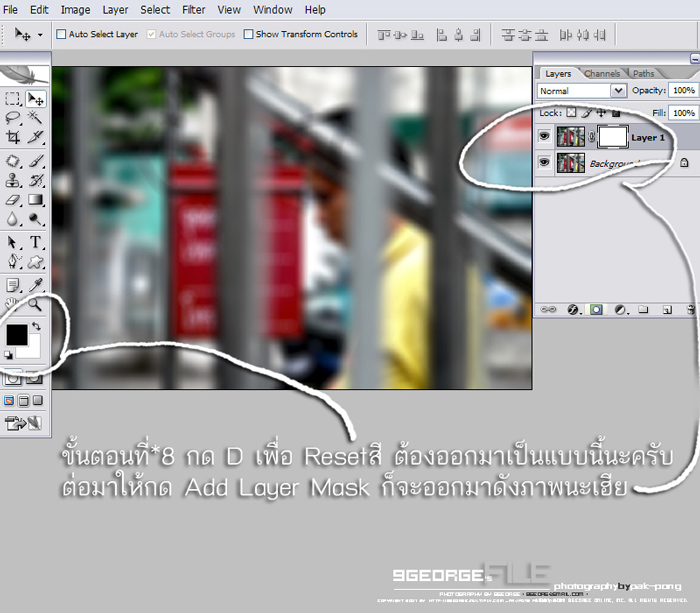Select the Layer 1 image thumbnail

[x=571, y=137]
